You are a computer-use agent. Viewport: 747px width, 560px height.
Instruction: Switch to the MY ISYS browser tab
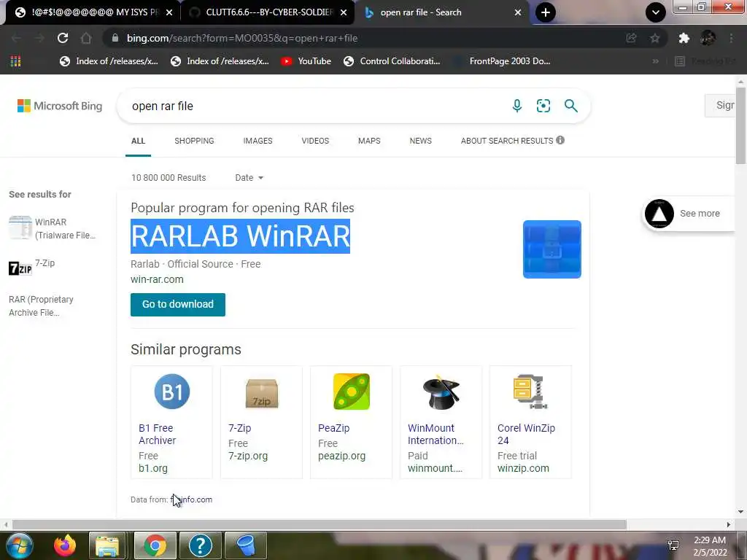point(93,12)
